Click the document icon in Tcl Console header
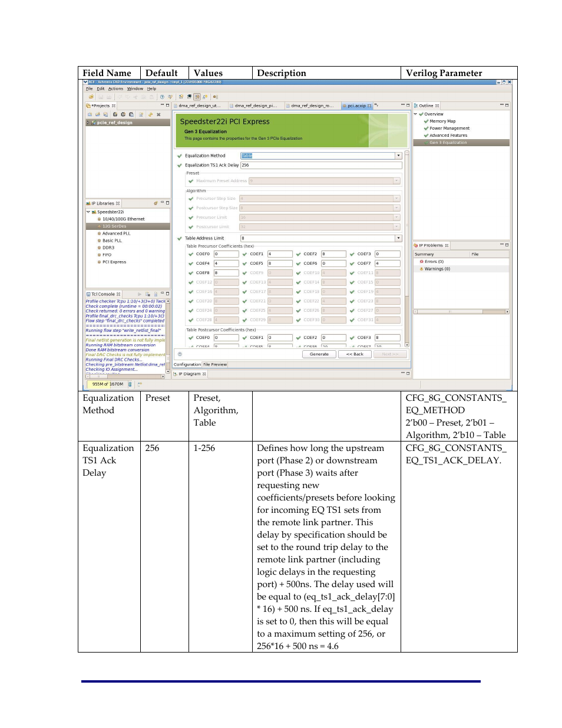 (156, 294)
